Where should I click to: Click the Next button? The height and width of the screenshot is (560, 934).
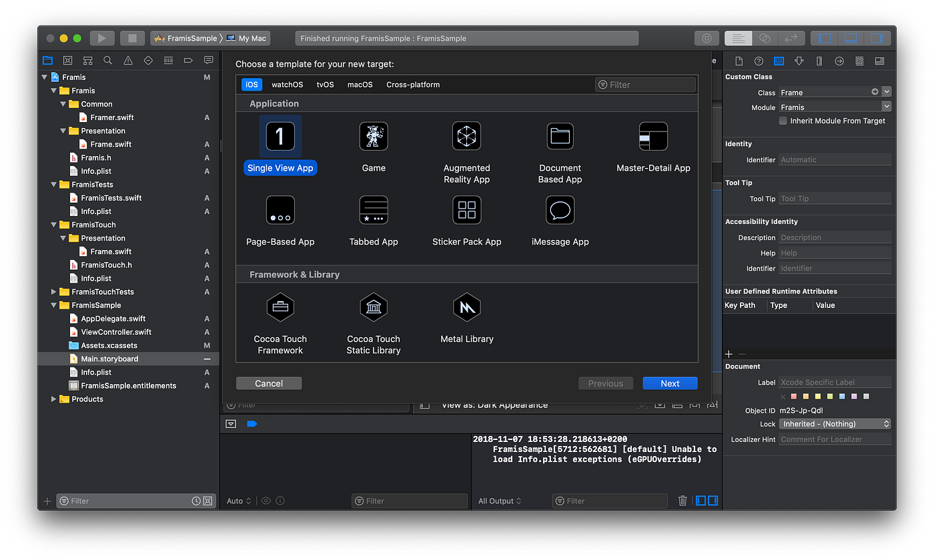(x=670, y=383)
